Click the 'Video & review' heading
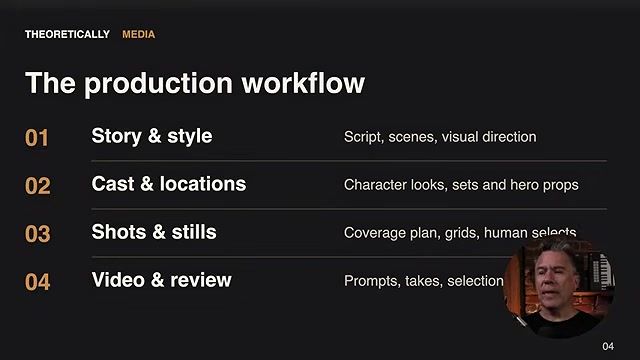 tap(162, 280)
